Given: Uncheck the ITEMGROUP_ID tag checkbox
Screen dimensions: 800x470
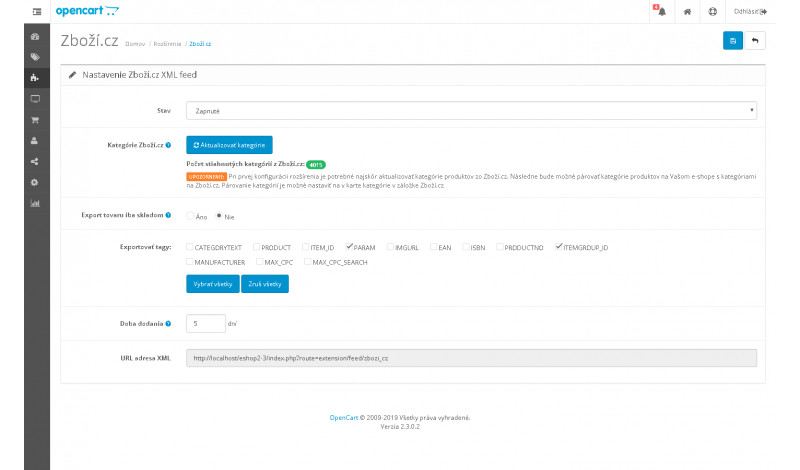Looking at the screenshot, I should click(x=559, y=247).
